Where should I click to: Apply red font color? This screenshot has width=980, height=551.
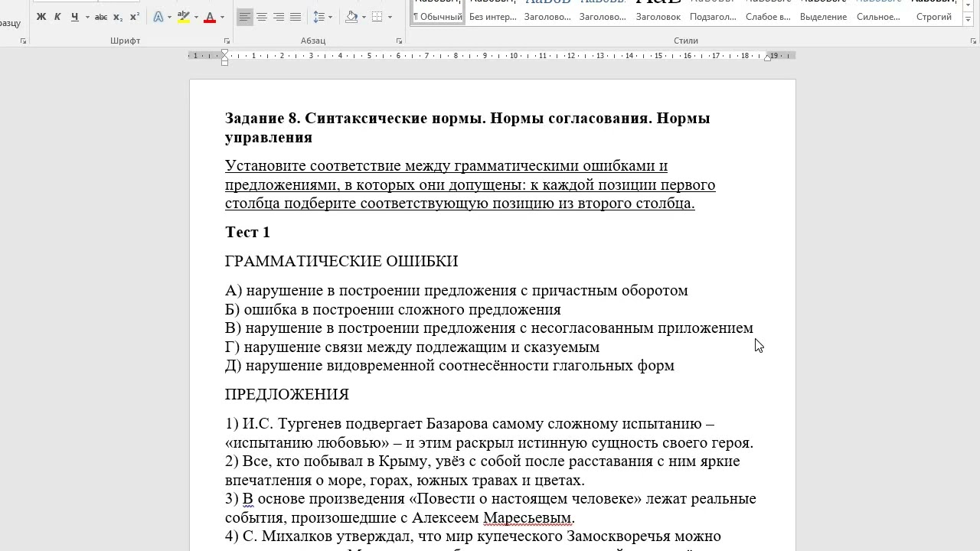(210, 17)
